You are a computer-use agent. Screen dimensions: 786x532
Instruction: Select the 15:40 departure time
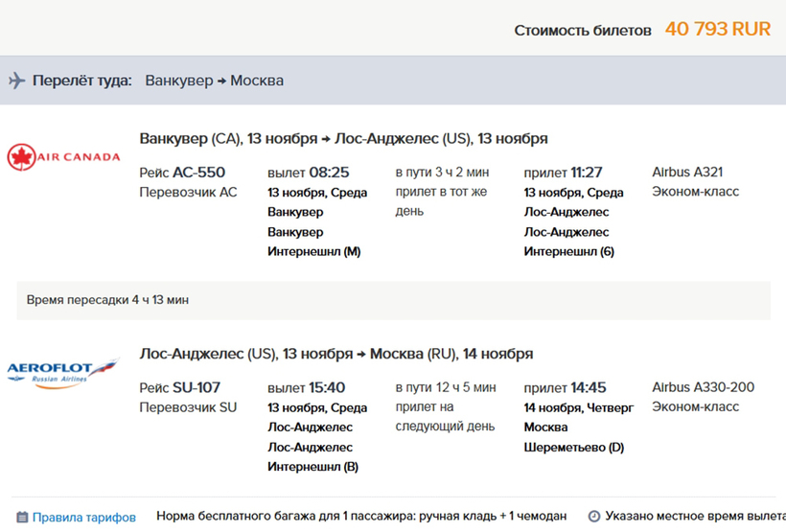point(327,388)
